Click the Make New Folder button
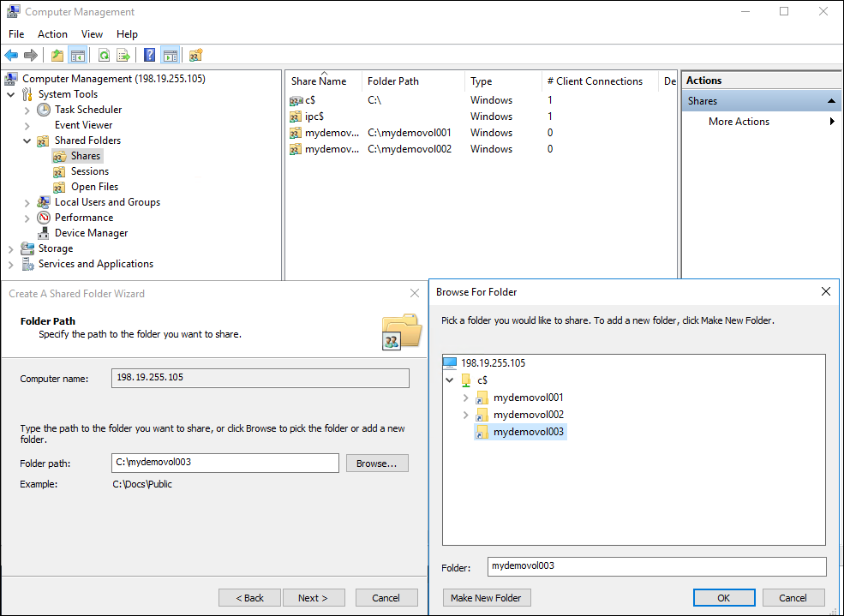Image resolution: width=844 pixels, height=616 pixels. pos(486,597)
